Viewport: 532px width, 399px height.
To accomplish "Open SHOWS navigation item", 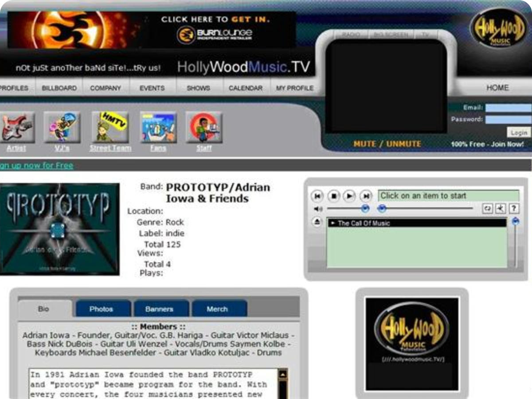I will click(x=199, y=88).
